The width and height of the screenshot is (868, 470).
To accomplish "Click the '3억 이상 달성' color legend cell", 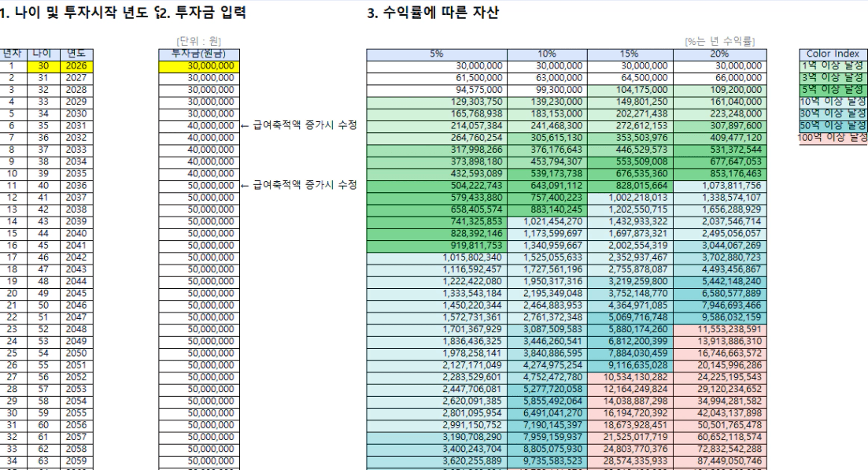I will pyautogui.click(x=833, y=78).
